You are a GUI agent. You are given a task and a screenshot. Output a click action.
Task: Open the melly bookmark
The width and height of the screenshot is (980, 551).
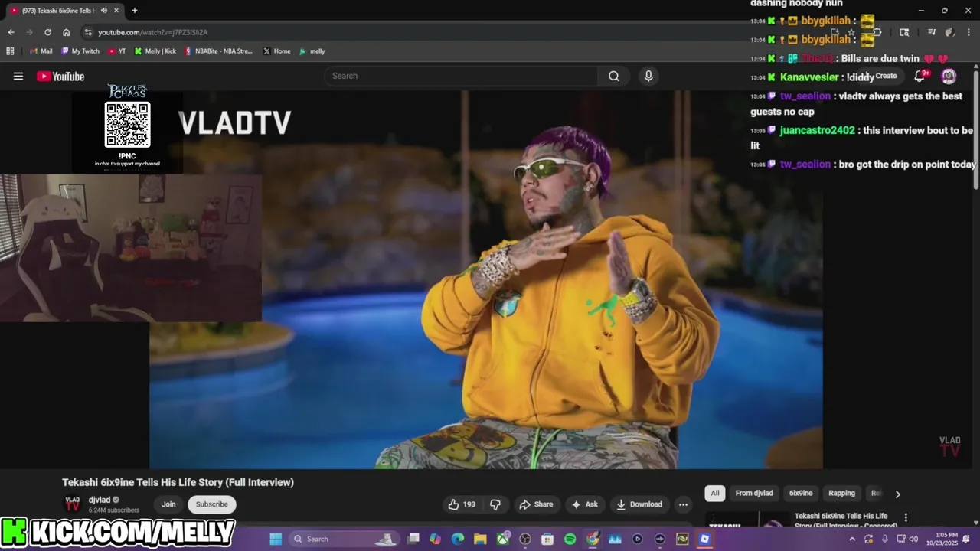coord(312,51)
